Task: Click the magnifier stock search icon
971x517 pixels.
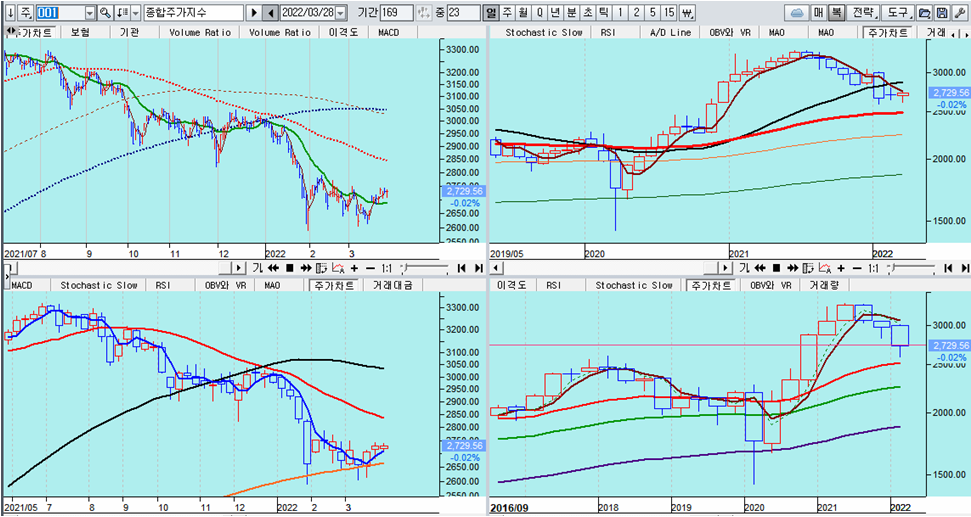Action: pyautogui.click(x=105, y=13)
